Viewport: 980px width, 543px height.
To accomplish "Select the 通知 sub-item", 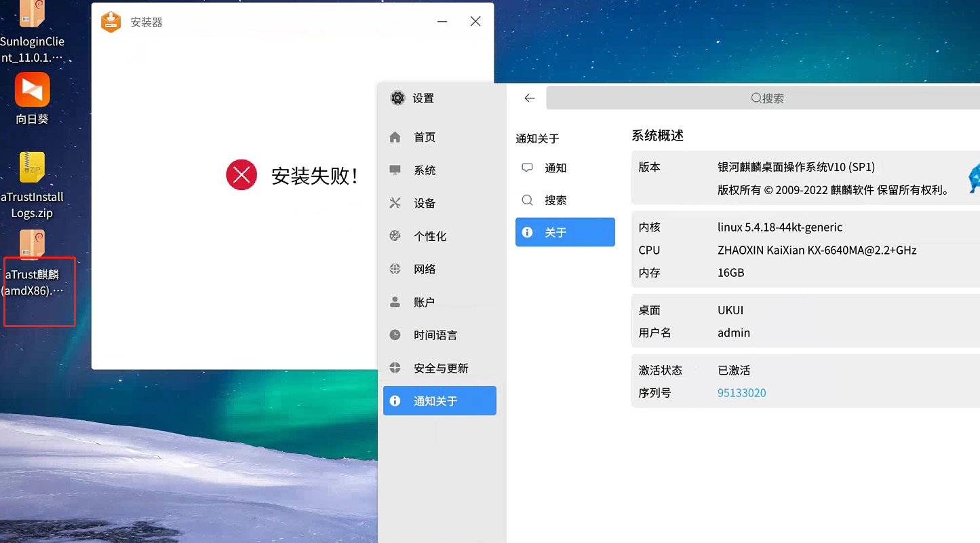I will (555, 168).
